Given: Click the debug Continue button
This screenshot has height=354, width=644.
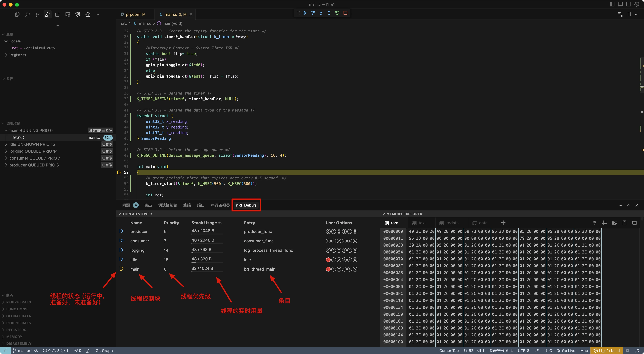Looking at the screenshot, I should click(305, 13).
